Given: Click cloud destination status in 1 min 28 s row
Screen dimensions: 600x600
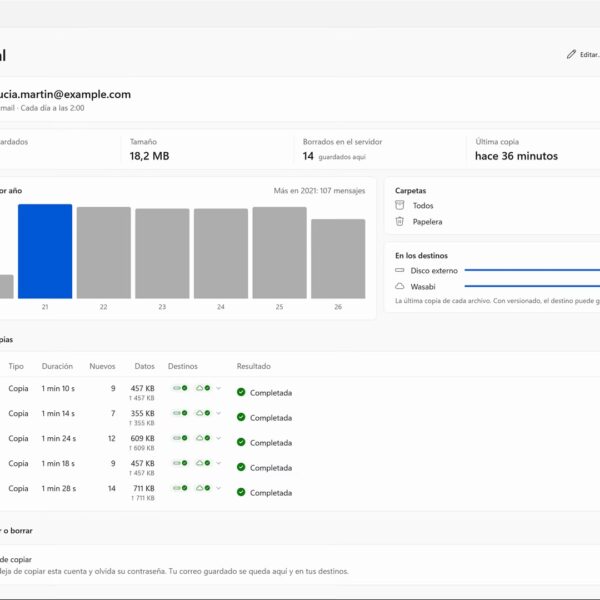Looking at the screenshot, I should point(203,488).
